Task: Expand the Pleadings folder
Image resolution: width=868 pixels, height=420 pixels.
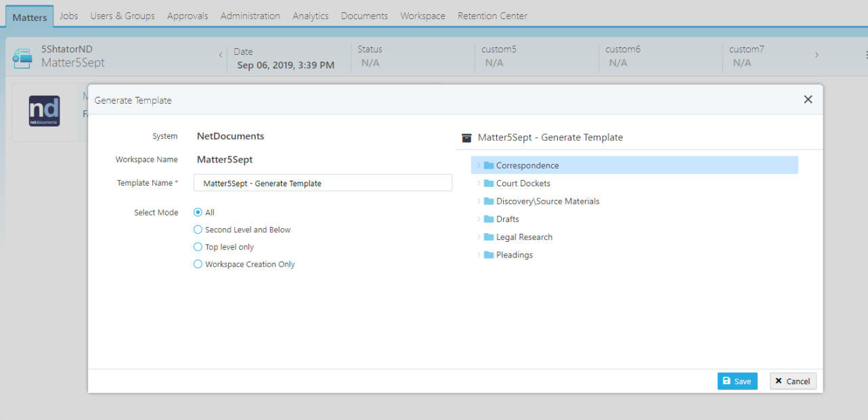Action: pos(478,255)
